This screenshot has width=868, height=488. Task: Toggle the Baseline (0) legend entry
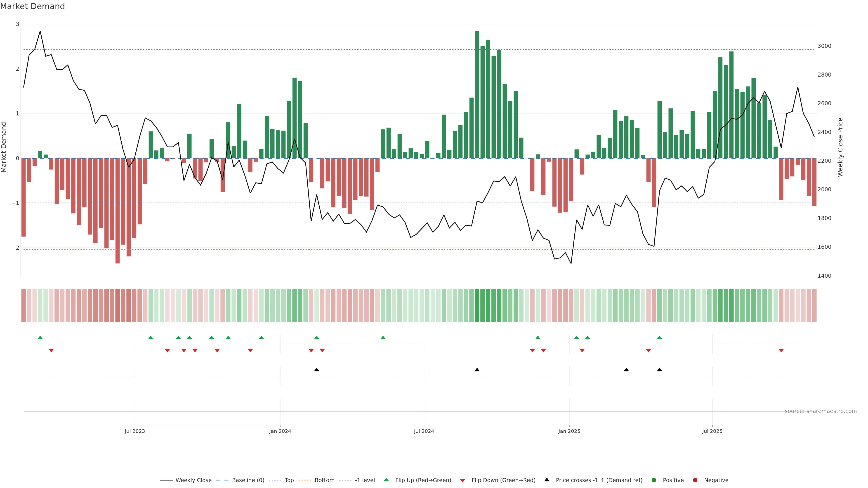[x=248, y=480]
